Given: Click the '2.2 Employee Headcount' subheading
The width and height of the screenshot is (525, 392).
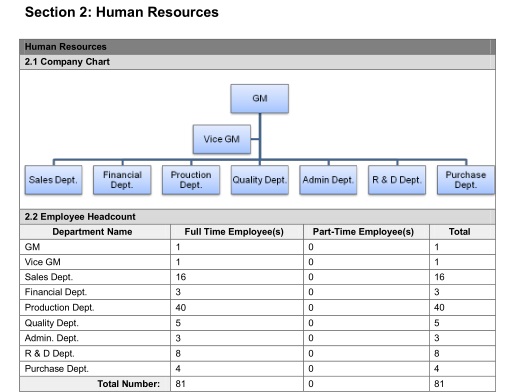Looking at the screenshot, I should pyautogui.click(x=80, y=217).
